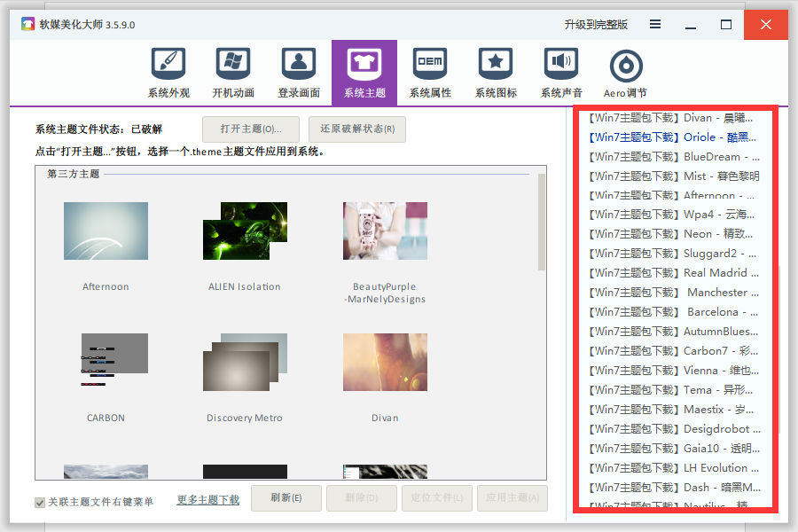This screenshot has height=532, width=798.
Task: Click 升级到完整版 in title bar
Action: (596, 25)
